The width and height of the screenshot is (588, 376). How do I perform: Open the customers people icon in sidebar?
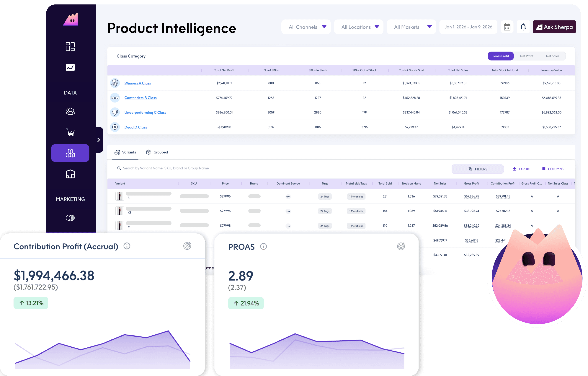point(70,111)
